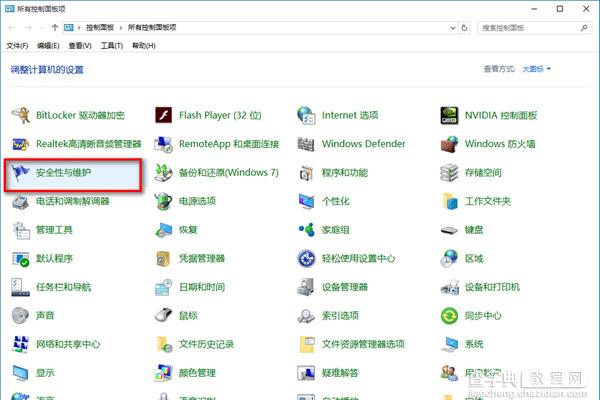Open the 查看(V) menu

tap(80, 46)
